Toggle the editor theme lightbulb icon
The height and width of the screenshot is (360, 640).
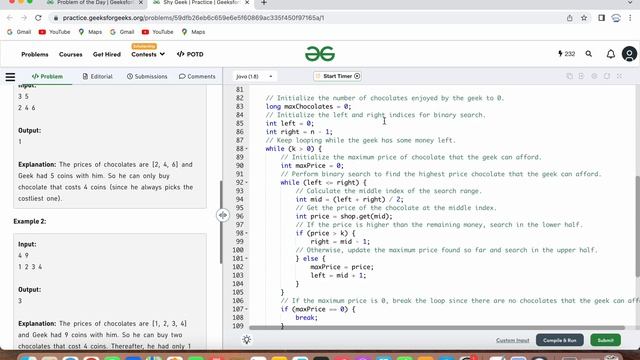pos(247,340)
